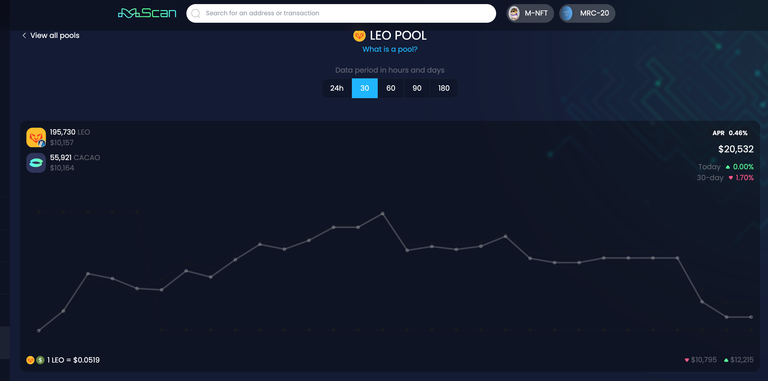Select the 60 day data period
The height and width of the screenshot is (381, 768).
(x=390, y=88)
